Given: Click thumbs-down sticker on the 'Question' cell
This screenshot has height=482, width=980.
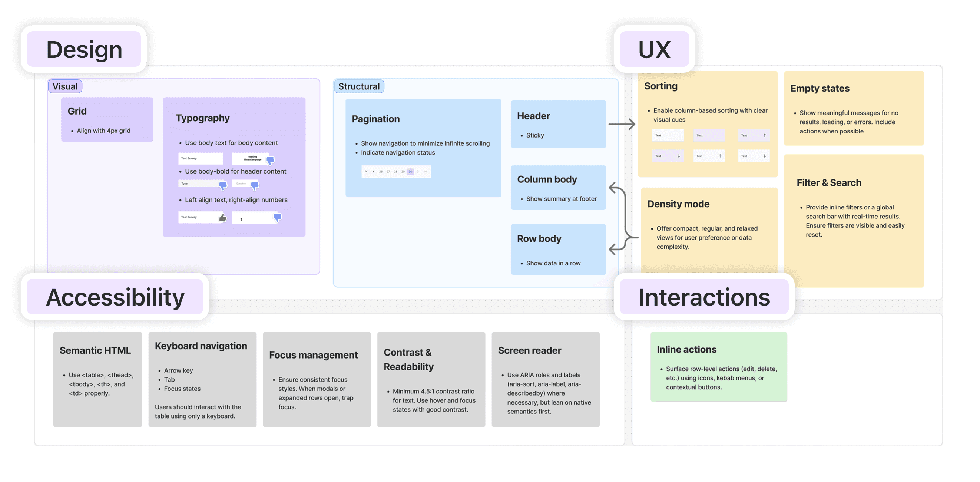Looking at the screenshot, I should (x=255, y=186).
